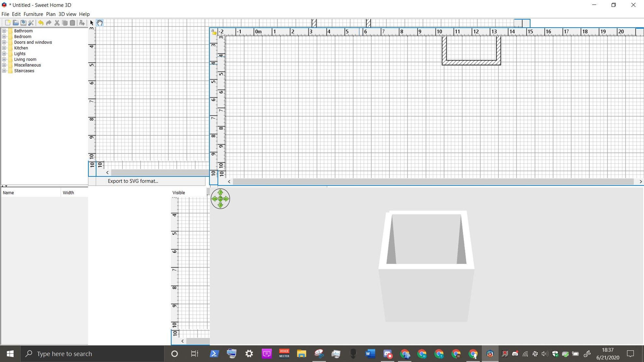The height and width of the screenshot is (362, 644).
Task: Click the Open home folder icon
Action: (15, 23)
